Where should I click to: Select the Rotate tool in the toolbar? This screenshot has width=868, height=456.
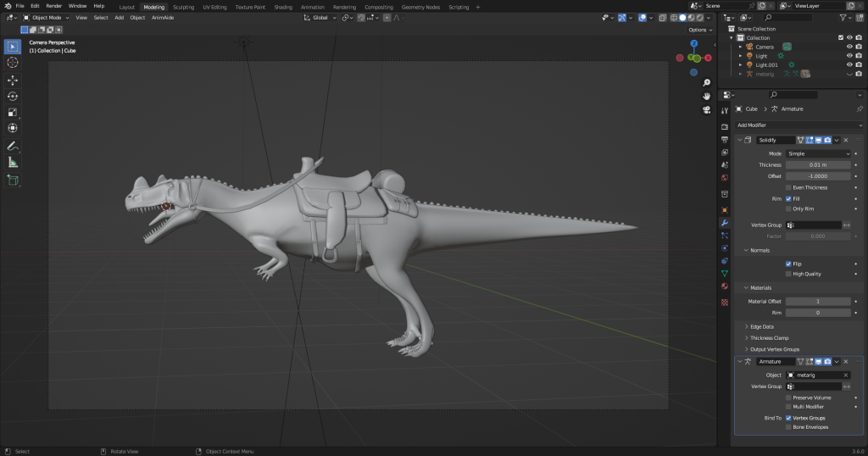click(13, 96)
